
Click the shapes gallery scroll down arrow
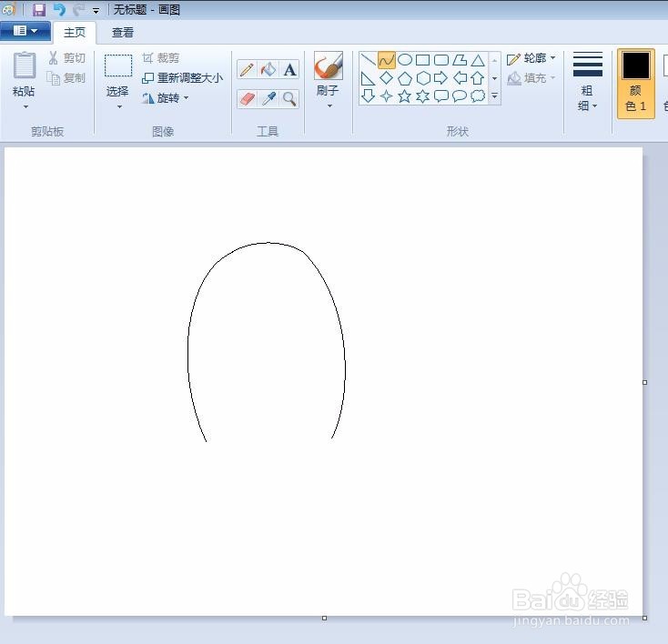click(494, 78)
